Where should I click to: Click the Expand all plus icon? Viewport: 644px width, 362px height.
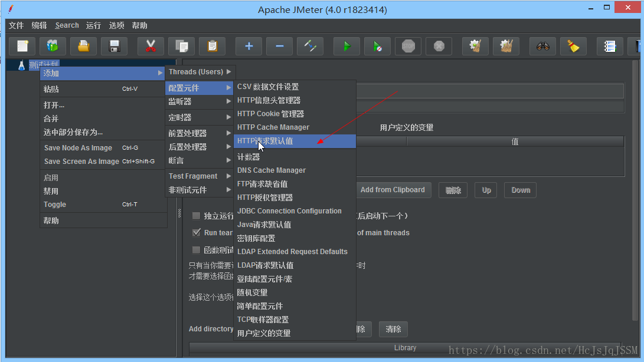249,46
